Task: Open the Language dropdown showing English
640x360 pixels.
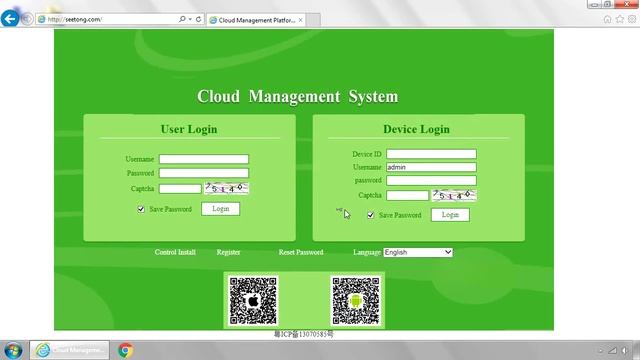Action: [x=418, y=252]
